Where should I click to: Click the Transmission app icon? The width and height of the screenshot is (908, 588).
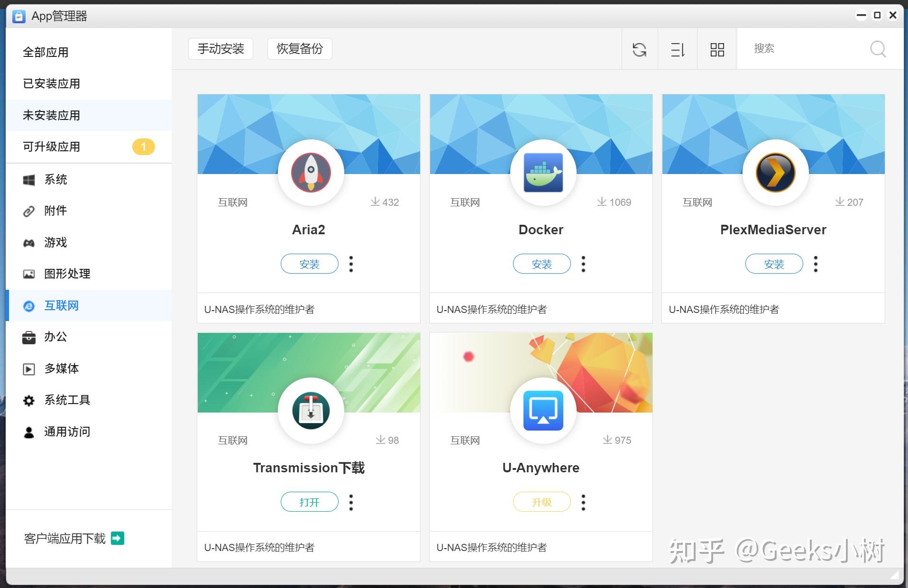coord(311,411)
